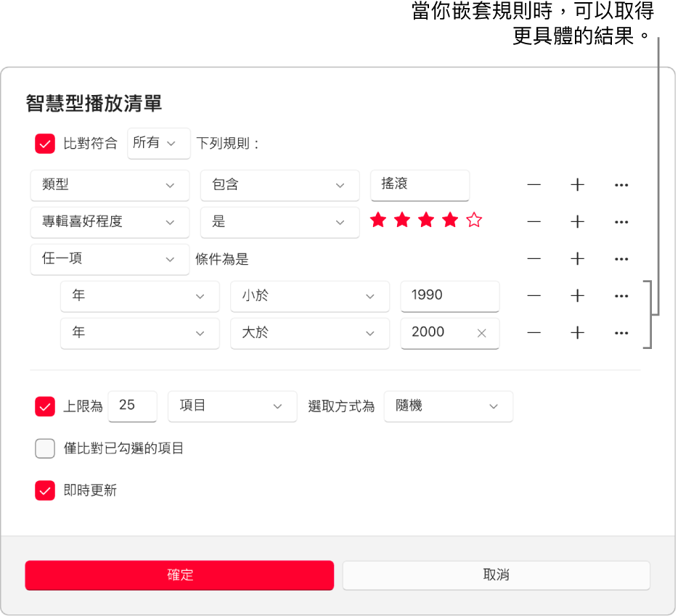Image resolution: width=678 pixels, height=616 pixels.
Task: Set album rating to five stars
Action: tap(473, 220)
